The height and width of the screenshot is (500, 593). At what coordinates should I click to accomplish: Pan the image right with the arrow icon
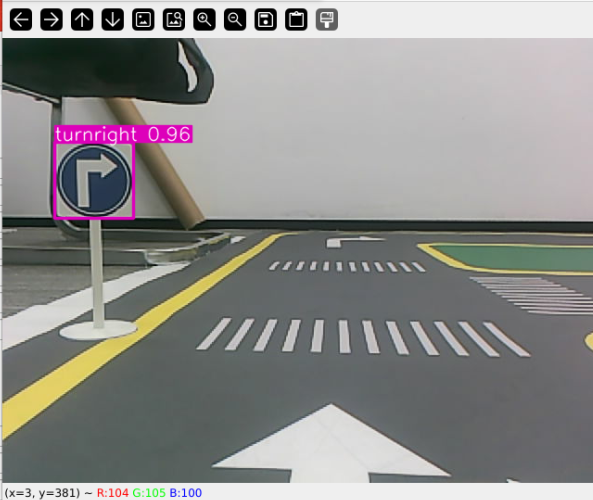(51, 19)
